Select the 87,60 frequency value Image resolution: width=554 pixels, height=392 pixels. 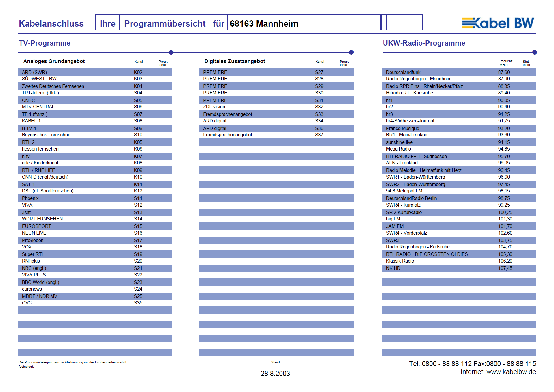coord(504,73)
